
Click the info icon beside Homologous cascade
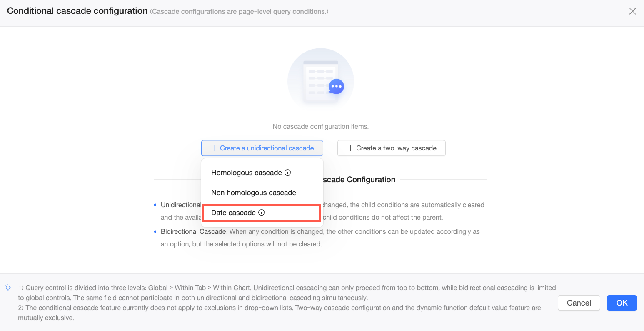click(x=288, y=173)
